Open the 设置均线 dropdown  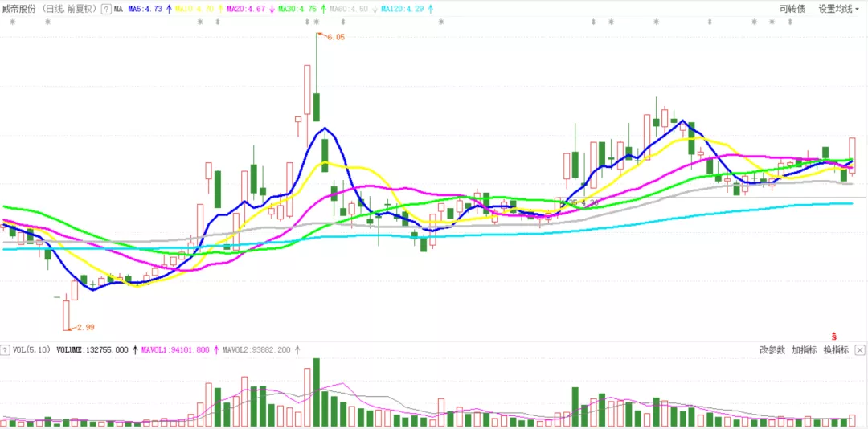(838, 9)
